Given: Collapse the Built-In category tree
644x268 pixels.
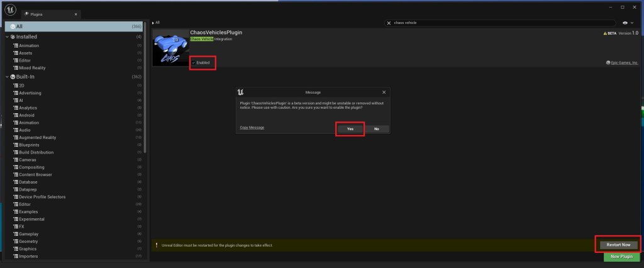Looking at the screenshot, I should 7,77.
